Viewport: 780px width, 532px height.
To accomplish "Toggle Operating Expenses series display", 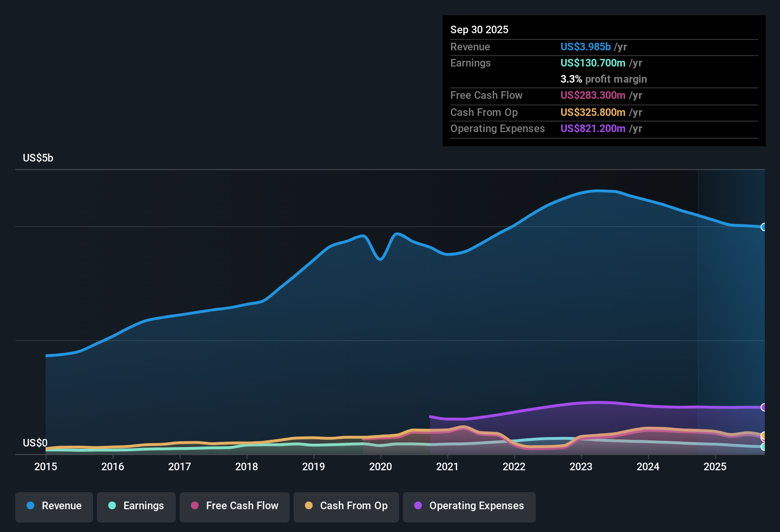I will pos(469,506).
